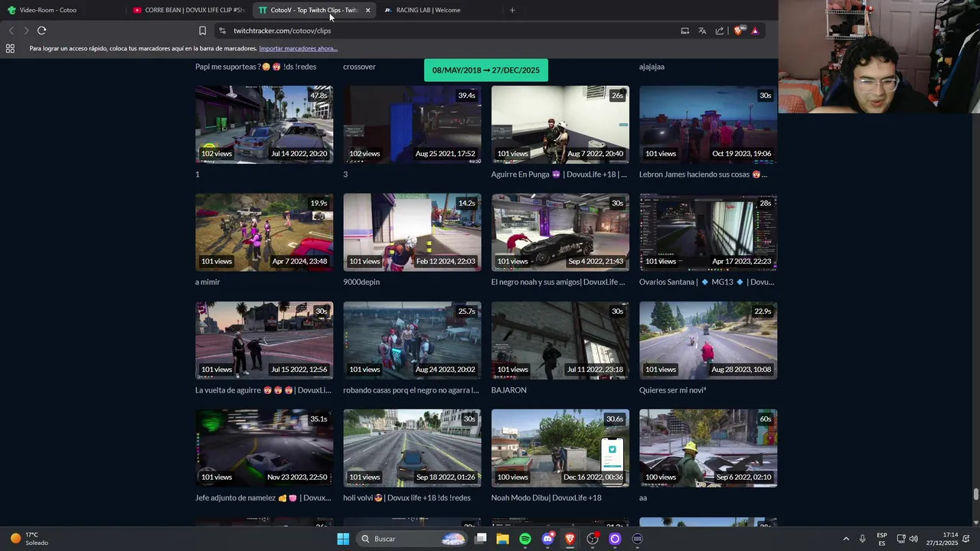Click the share icon in the toolbar
This screenshot has height=551, width=980.
tap(720, 31)
